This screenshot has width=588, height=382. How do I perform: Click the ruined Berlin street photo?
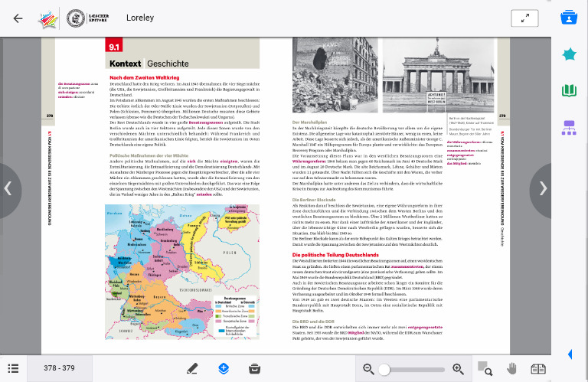335,75
